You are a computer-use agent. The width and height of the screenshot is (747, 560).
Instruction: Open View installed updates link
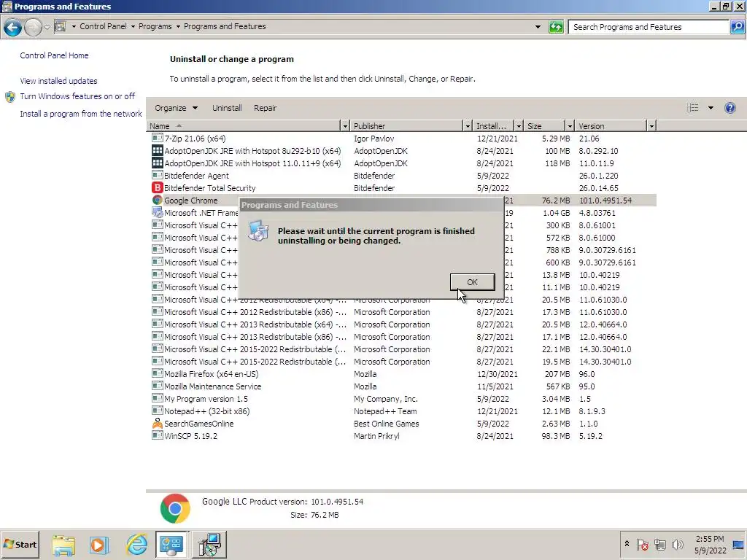point(58,81)
